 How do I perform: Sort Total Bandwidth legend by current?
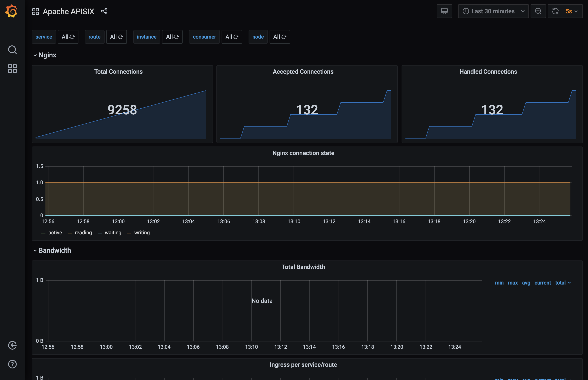[x=543, y=283]
